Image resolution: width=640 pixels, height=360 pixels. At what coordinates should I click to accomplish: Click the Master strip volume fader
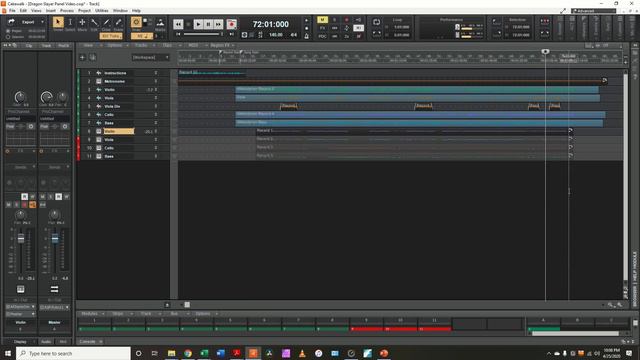(55, 239)
